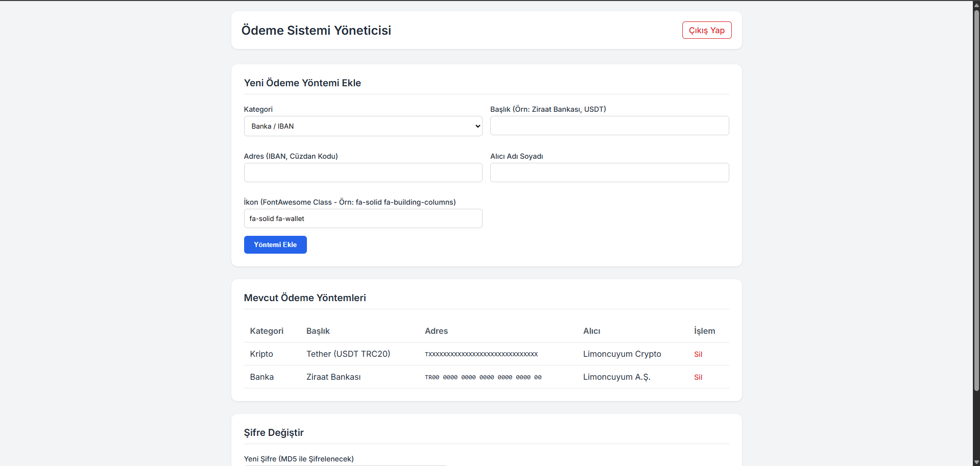Viewport: 980px width, 466px height.
Task: Click the Tether TRC20 wallet address cell
Action: coord(481,354)
